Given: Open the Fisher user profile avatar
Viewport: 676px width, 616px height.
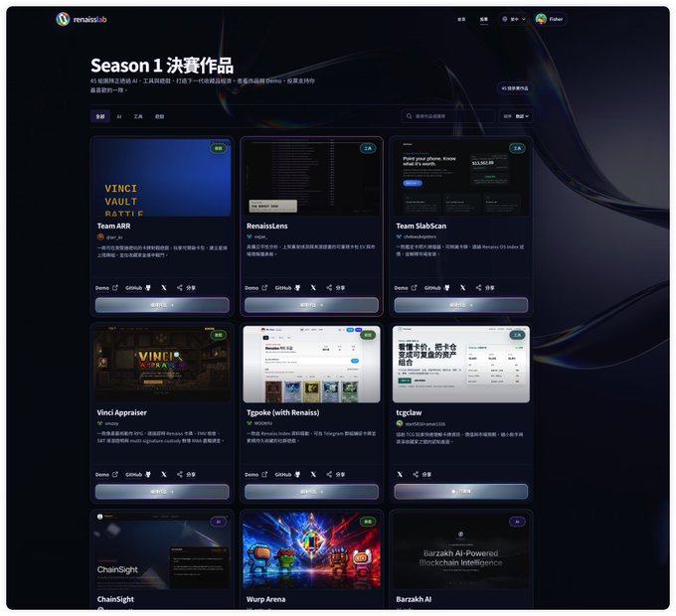Looking at the screenshot, I should tap(541, 19).
